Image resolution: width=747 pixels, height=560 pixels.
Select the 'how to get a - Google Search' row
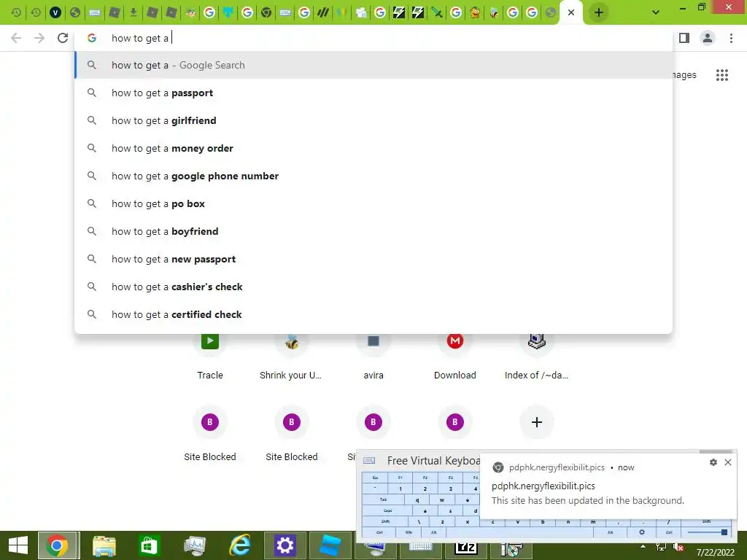click(x=373, y=65)
